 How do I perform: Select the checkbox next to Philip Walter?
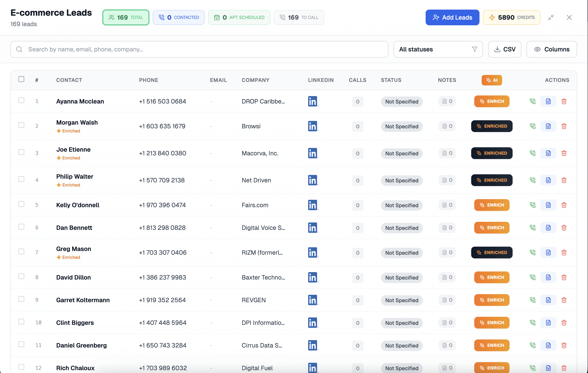[x=22, y=179]
